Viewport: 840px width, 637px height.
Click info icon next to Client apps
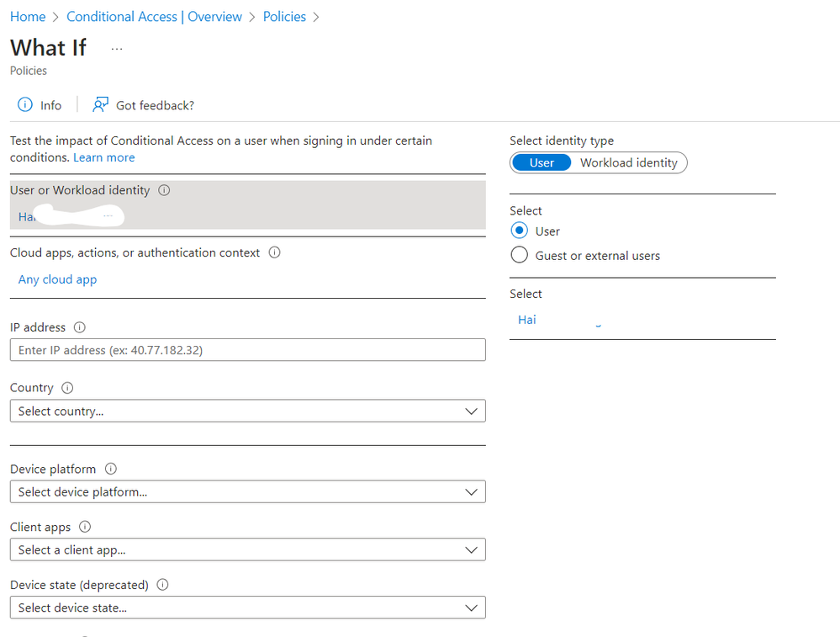[x=85, y=527]
